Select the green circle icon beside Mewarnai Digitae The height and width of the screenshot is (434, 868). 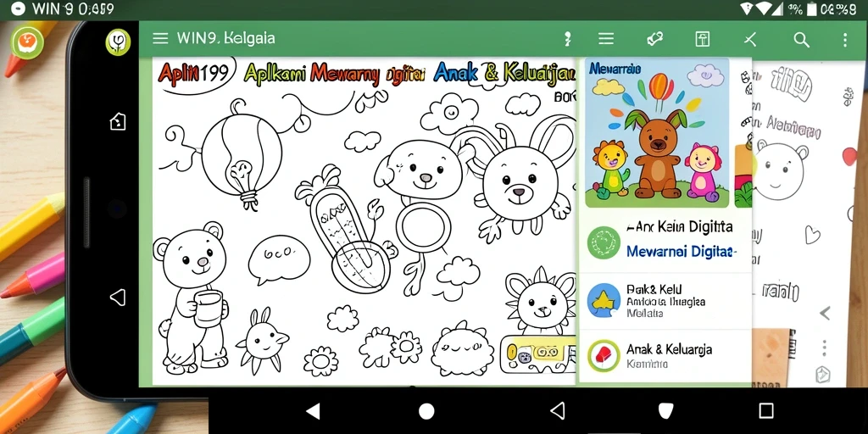tap(604, 242)
